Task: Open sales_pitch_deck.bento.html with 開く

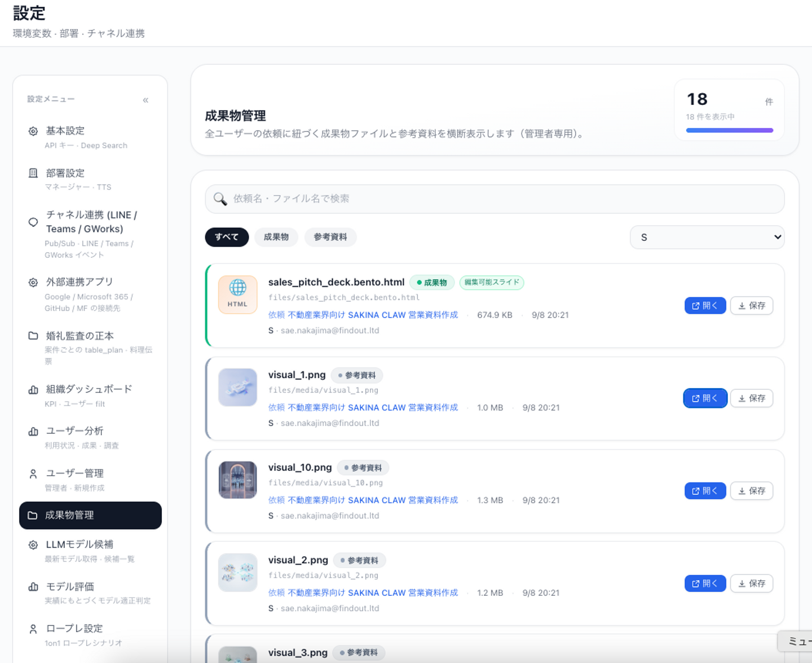Action: pos(705,305)
